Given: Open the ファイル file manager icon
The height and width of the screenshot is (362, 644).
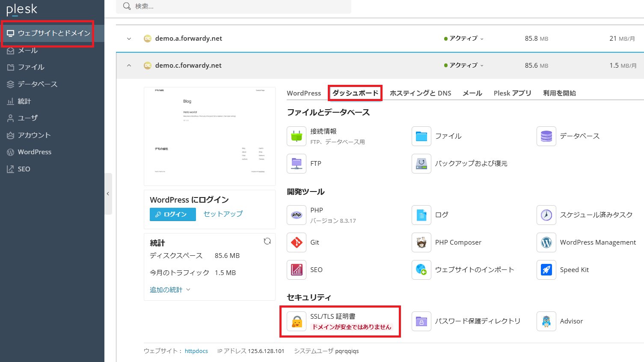Looking at the screenshot, I should [x=421, y=136].
